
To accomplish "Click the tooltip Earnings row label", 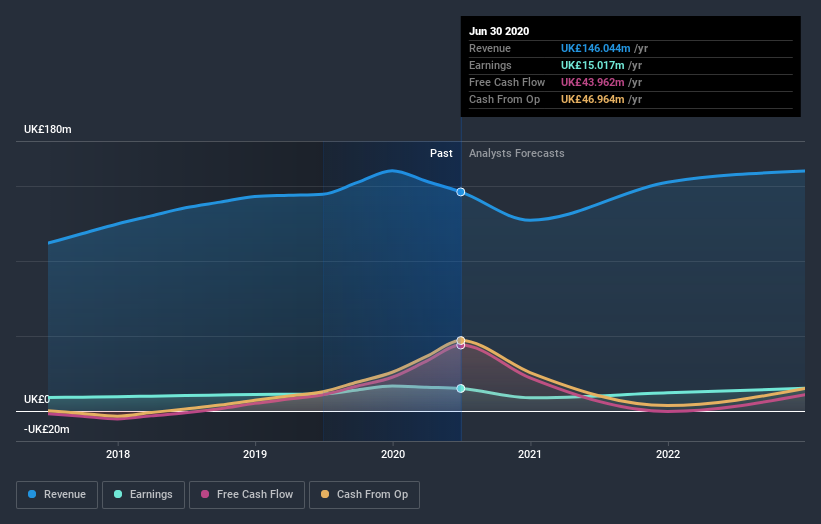I will (x=490, y=65).
